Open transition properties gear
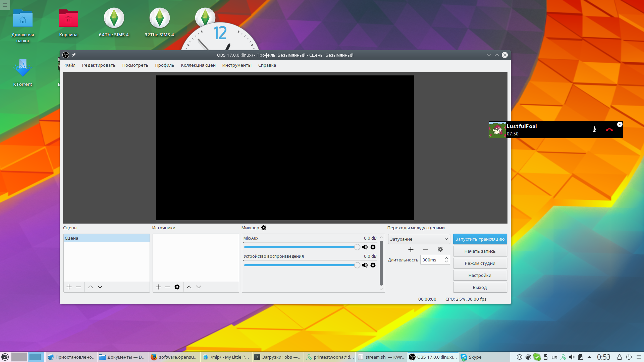Viewport: 644px width, 362px height. 440,249
